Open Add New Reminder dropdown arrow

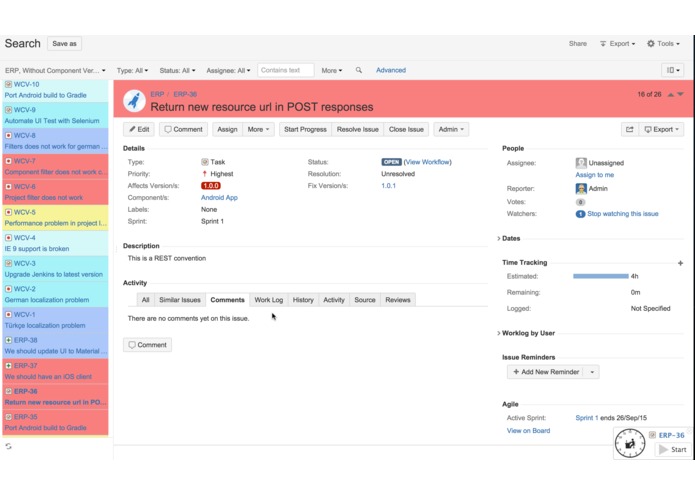592,372
